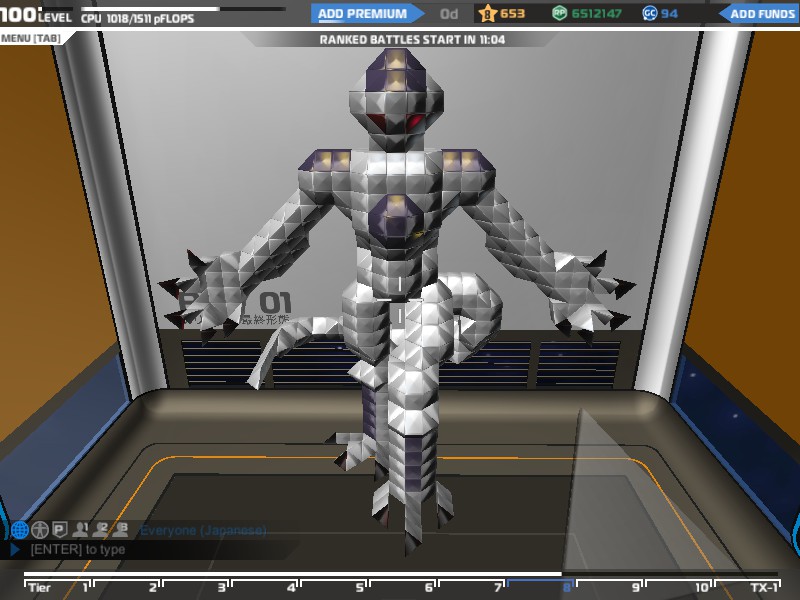
Task: Click the green RP points icon
Action: (559, 13)
